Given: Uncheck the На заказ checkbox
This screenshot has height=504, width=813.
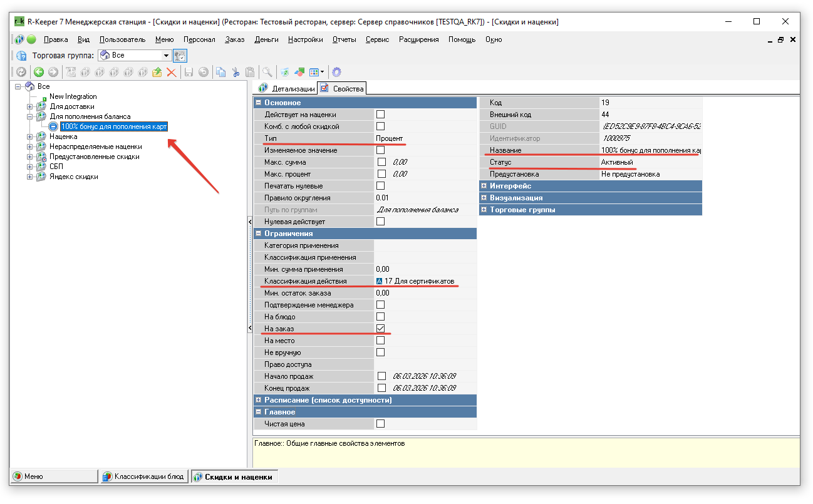Looking at the screenshot, I should coord(380,329).
